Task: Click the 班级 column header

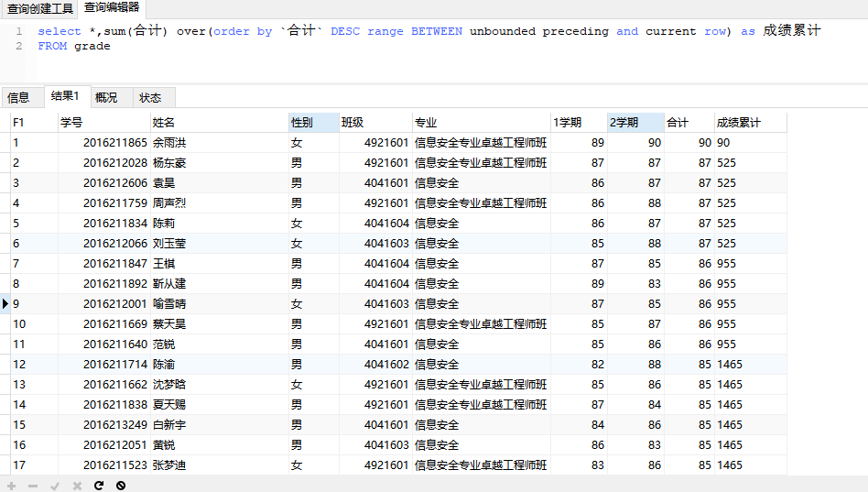Action: pyautogui.click(x=376, y=123)
